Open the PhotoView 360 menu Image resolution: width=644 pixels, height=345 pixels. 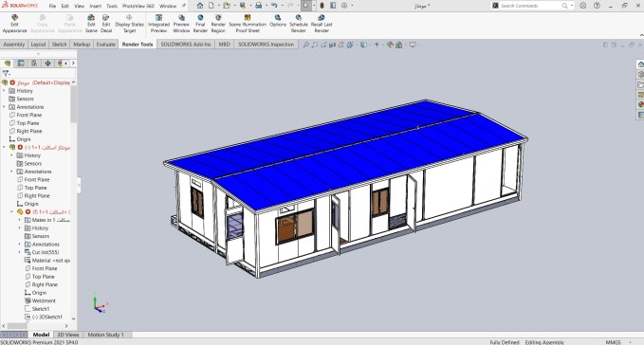pyautogui.click(x=138, y=6)
